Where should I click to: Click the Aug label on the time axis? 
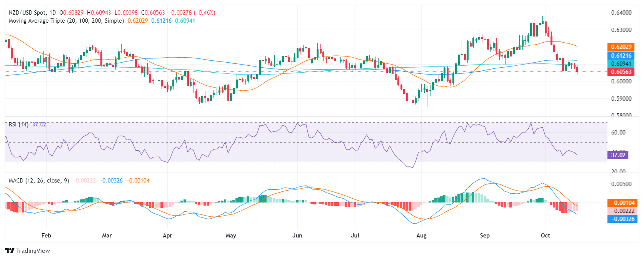point(422,236)
